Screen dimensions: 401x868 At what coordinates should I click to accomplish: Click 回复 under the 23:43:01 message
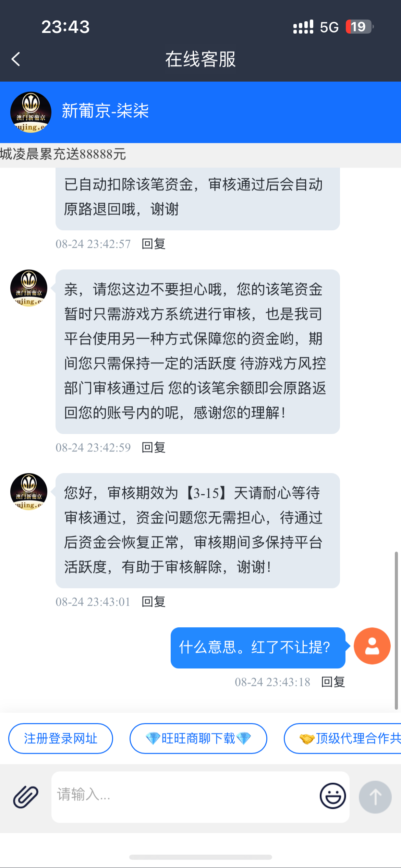pos(154,602)
